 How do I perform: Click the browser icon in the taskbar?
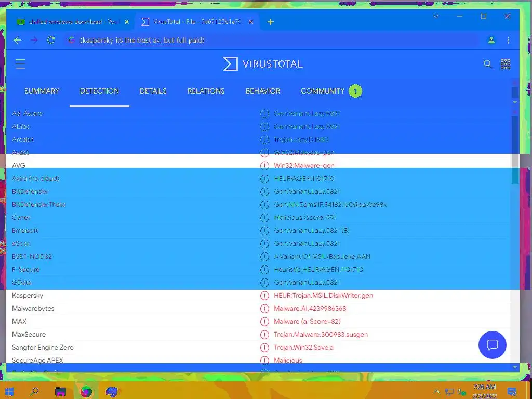point(86,392)
